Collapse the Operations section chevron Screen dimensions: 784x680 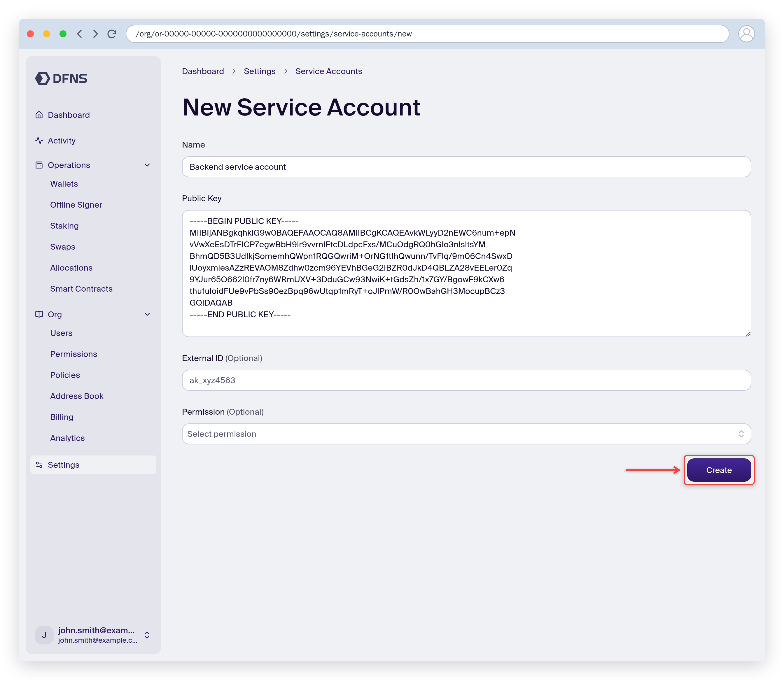[147, 165]
